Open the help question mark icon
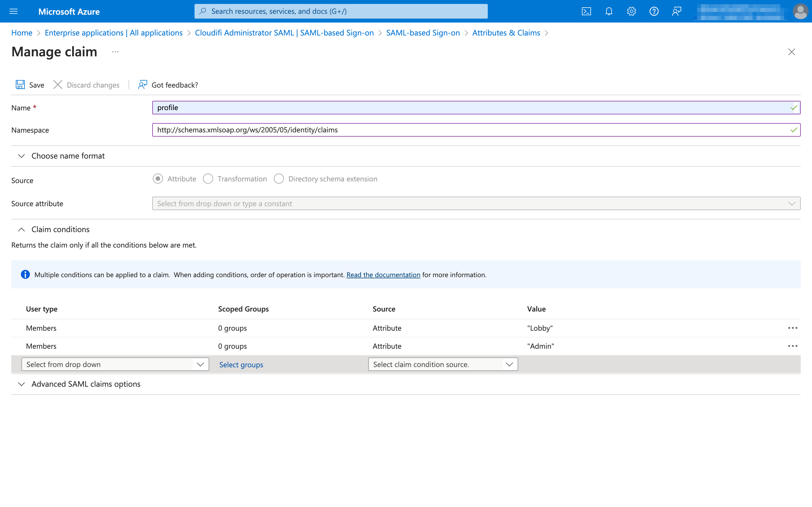The width and height of the screenshot is (812, 507). (x=654, y=11)
